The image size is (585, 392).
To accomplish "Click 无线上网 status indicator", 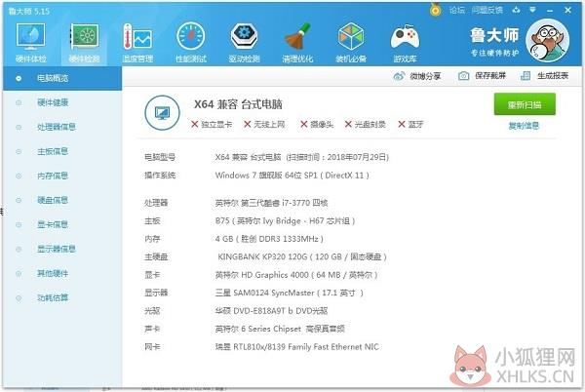I will click(x=264, y=124).
